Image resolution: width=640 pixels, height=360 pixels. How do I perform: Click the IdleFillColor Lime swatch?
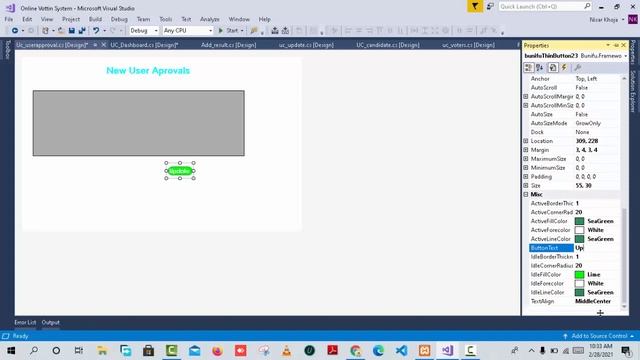(x=579, y=275)
